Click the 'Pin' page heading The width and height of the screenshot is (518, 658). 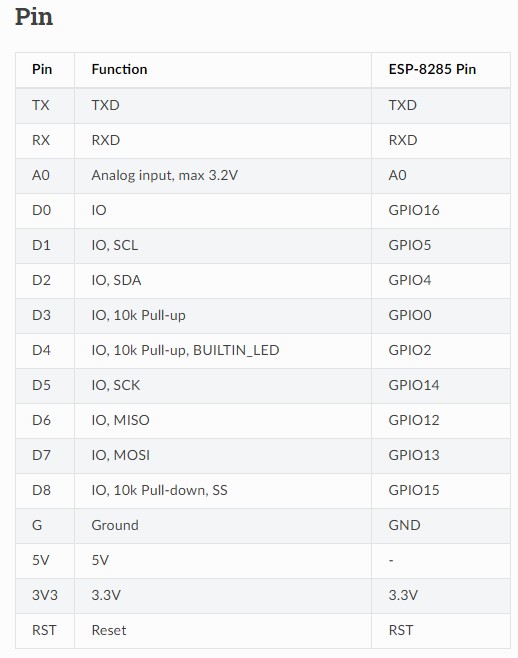pyautogui.click(x=34, y=17)
